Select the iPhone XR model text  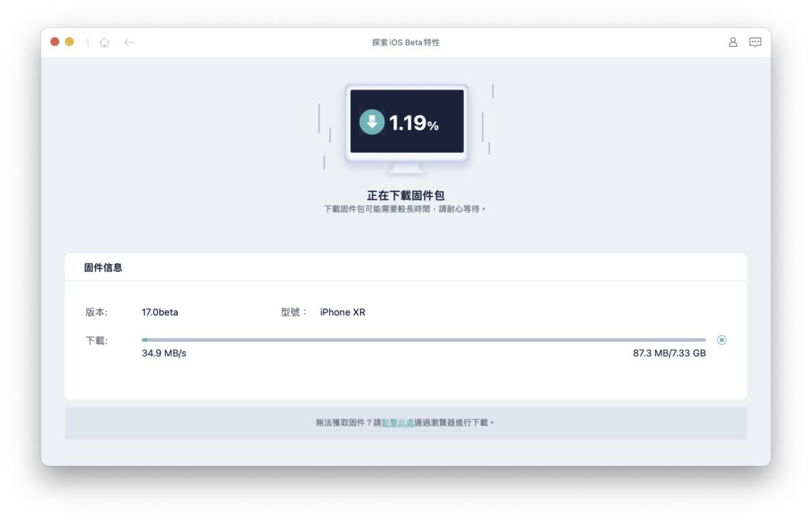(343, 312)
